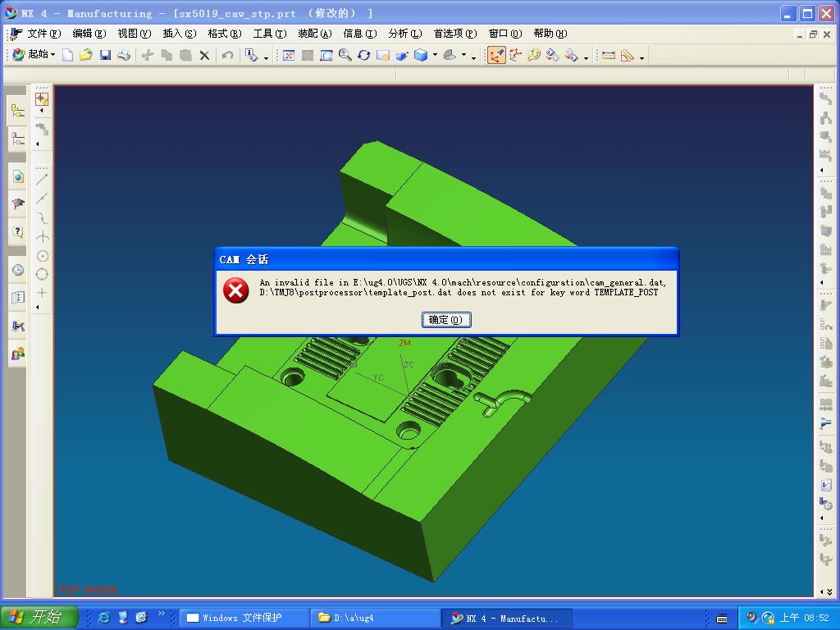Open the 文件(F) menu
The image size is (840, 630).
[44, 34]
